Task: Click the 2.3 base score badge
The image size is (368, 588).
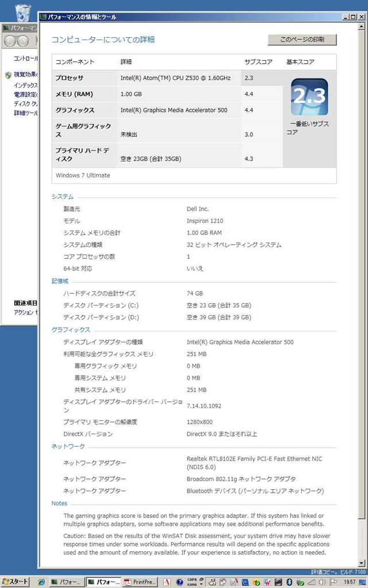Action: point(309,96)
